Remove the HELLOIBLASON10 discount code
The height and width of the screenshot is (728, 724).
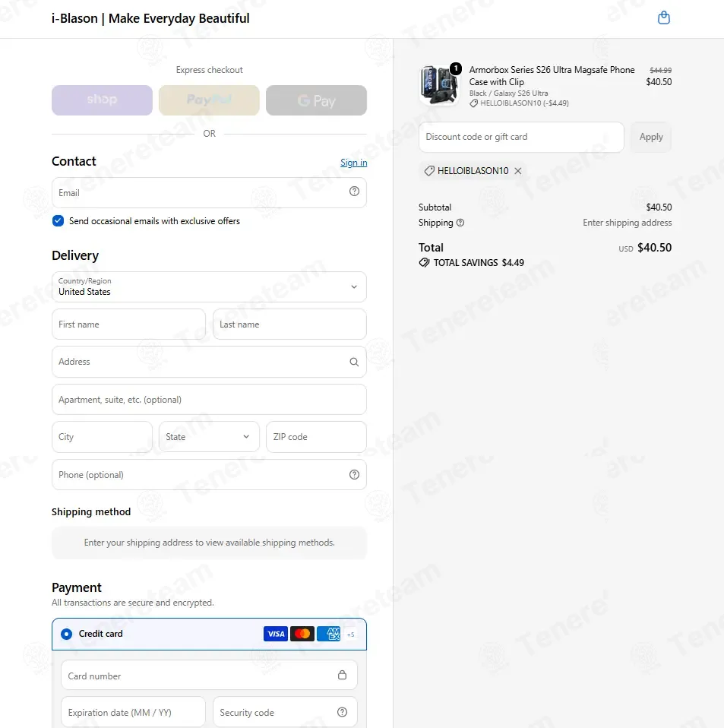(518, 171)
